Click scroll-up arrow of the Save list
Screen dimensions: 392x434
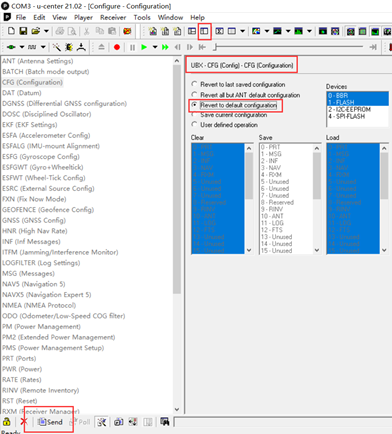tap(317, 148)
